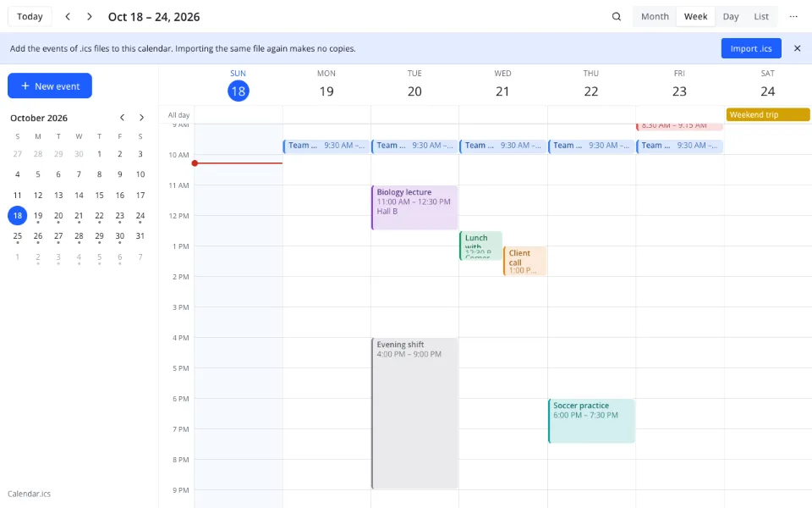Click the current time indicator dot
Image resolution: width=812 pixels, height=508 pixels.
click(195, 163)
